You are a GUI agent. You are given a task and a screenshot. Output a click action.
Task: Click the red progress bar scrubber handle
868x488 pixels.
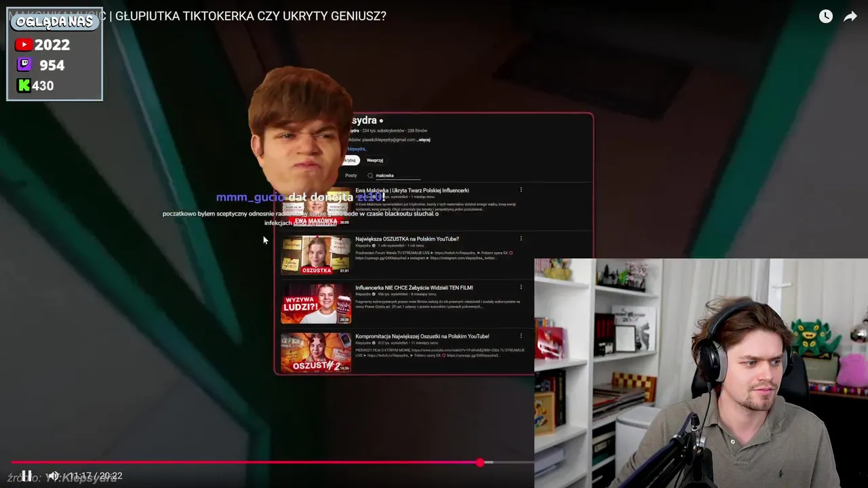[x=480, y=462]
